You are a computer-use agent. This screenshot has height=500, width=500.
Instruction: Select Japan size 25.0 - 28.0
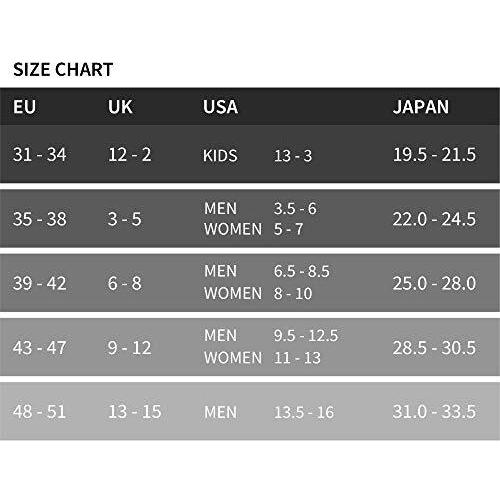[x=434, y=283]
